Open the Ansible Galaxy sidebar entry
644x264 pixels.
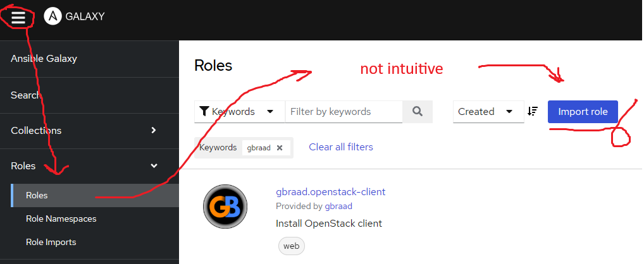(90, 59)
